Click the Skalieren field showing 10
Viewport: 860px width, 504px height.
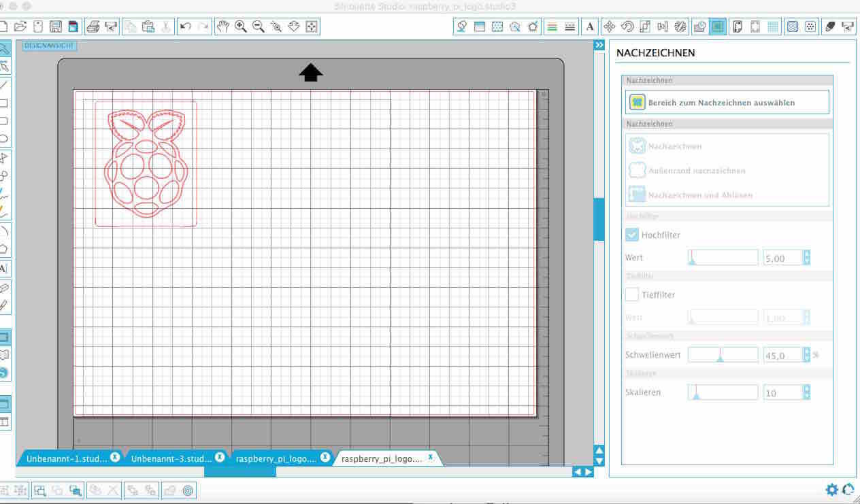click(x=783, y=393)
